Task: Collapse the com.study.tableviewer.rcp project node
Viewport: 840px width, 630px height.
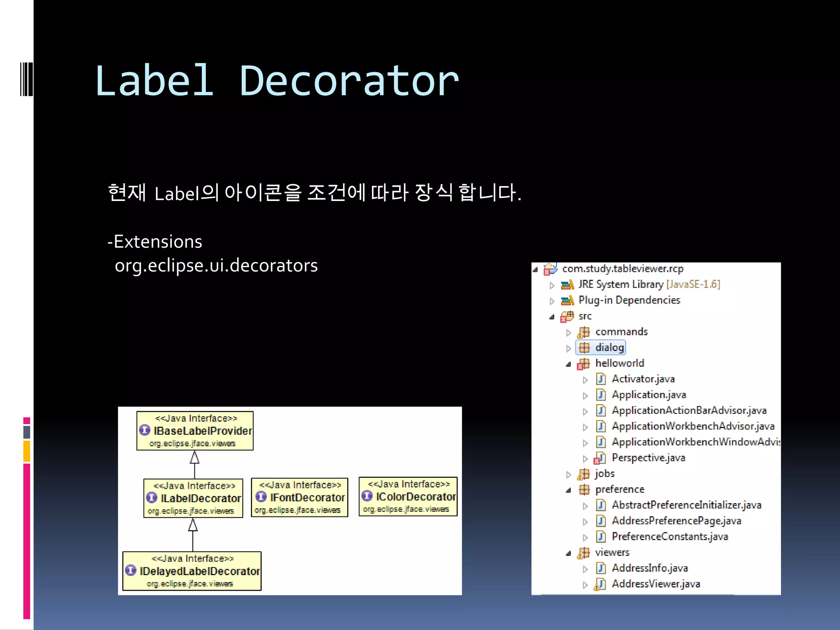Action: [x=535, y=269]
